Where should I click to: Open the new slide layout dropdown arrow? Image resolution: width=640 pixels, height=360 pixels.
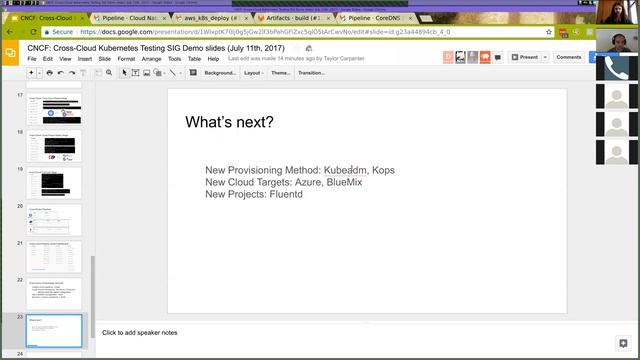pyautogui.click(x=40, y=73)
